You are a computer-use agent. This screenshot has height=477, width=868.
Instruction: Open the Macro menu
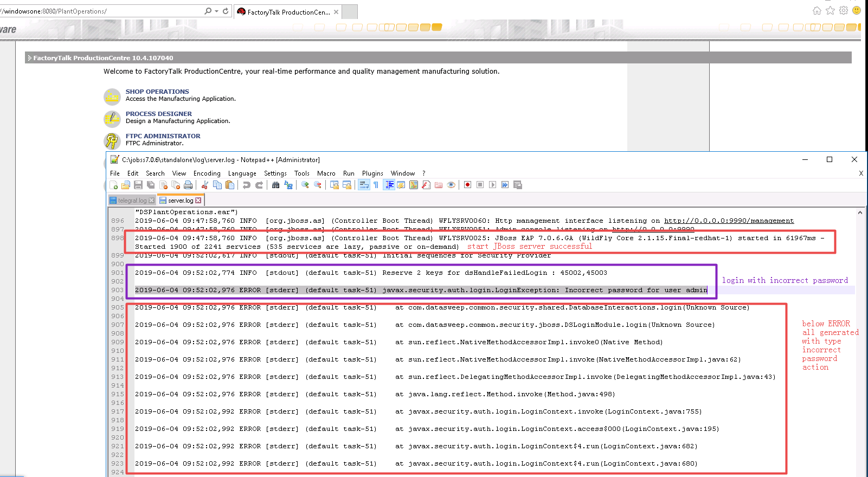coord(326,173)
